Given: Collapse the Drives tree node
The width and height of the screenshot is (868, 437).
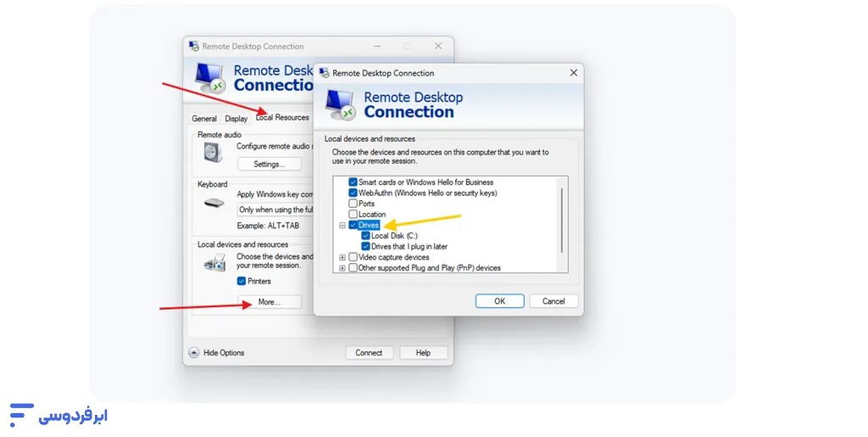Looking at the screenshot, I should coord(342,225).
